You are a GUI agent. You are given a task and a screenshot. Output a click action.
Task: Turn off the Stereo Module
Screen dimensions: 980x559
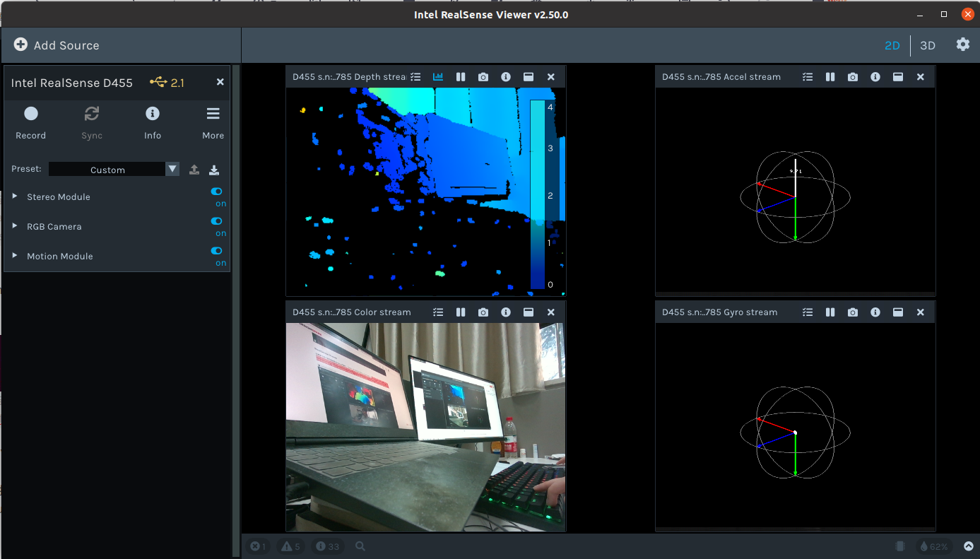point(216,191)
